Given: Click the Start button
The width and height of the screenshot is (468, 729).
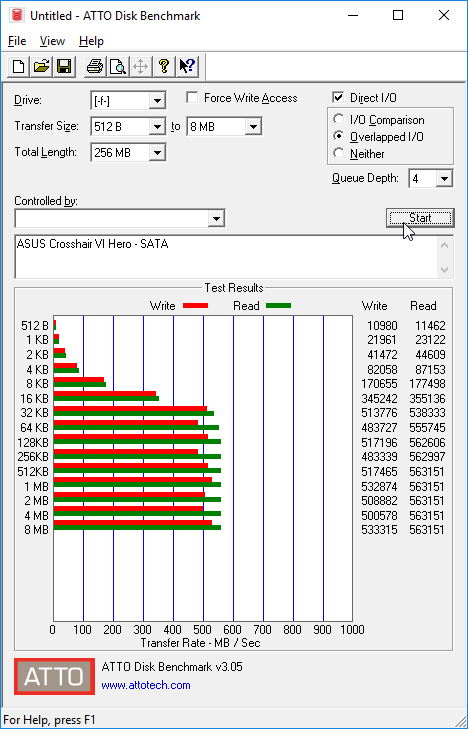Looking at the screenshot, I should tap(420, 218).
